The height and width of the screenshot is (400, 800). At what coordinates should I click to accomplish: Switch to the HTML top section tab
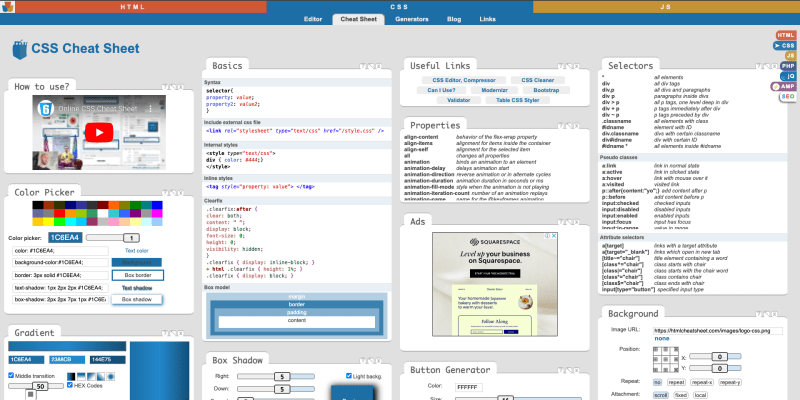pos(133,7)
